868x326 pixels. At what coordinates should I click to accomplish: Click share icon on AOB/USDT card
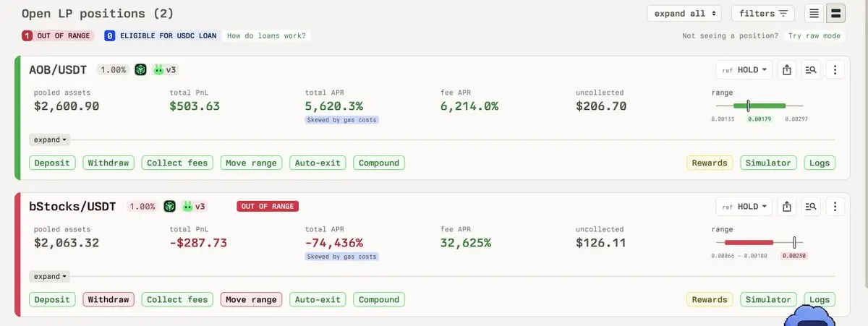787,70
